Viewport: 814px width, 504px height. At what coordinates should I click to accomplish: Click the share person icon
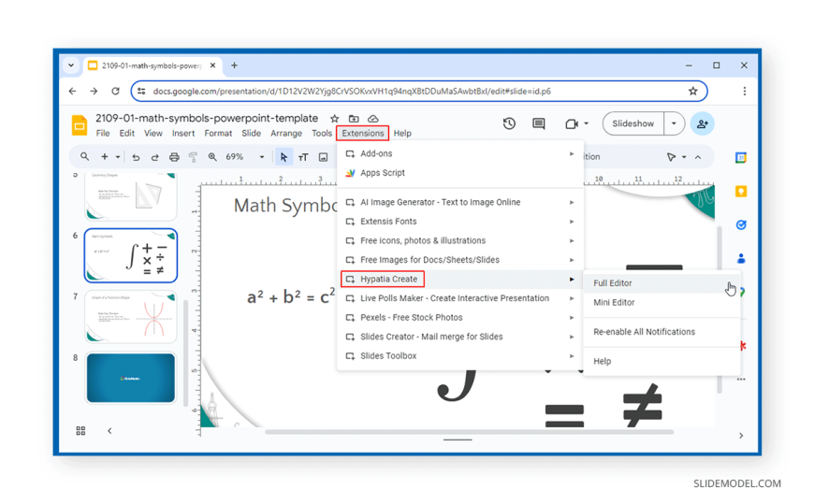703,124
